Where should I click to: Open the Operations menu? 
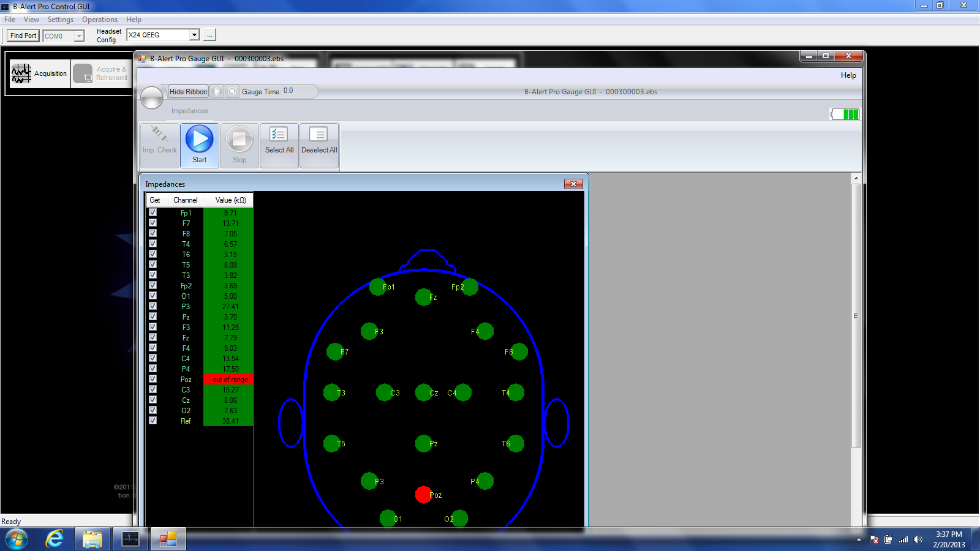coord(100,20)
